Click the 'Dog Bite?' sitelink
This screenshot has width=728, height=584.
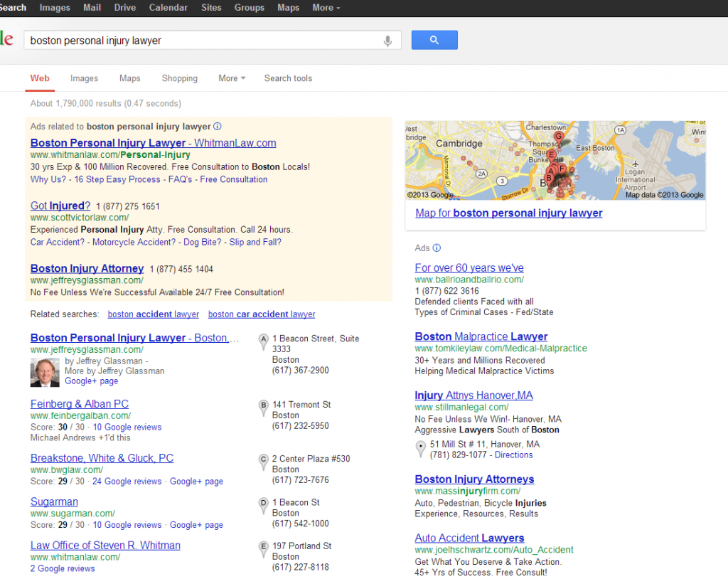click(x=203, y=242)
